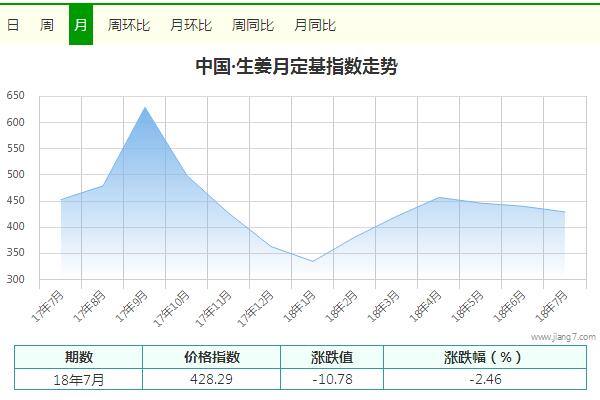Image resolution: width=600 pixels, height=400 pixels.
Task: Click the 涨跌幅（%）column header
Action: [x=485, y=357]
